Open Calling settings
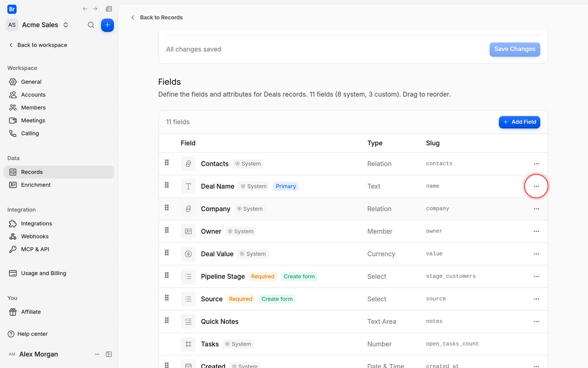The width and height of the screenshot is (588, 368). [x=59, y=133]
